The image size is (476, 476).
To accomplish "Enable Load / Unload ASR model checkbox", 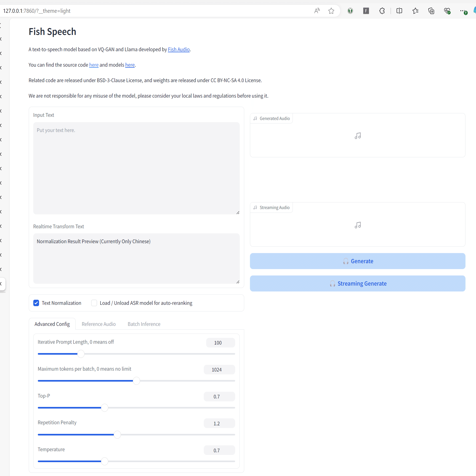I will tap(94, 303).
